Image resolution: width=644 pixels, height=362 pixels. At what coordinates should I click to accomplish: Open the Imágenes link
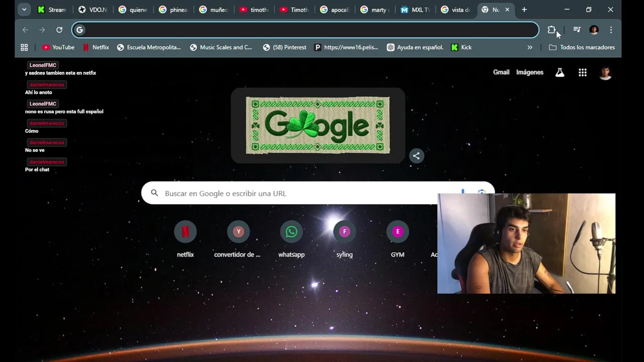[530, 72]
